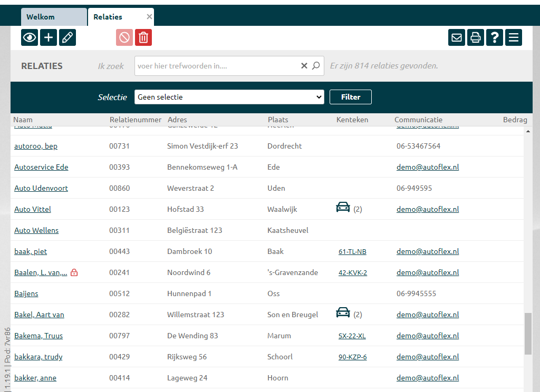Click the eye icon to view relation

pyautogui.click(x=30, y=37)
